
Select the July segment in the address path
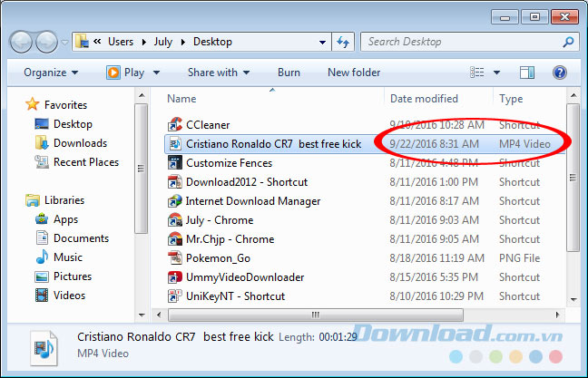coord(162,42)
